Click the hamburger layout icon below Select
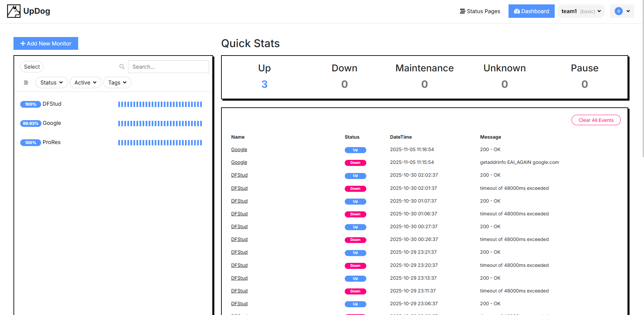The width and height of the screenshot is (644, 315). pos(26,82)
